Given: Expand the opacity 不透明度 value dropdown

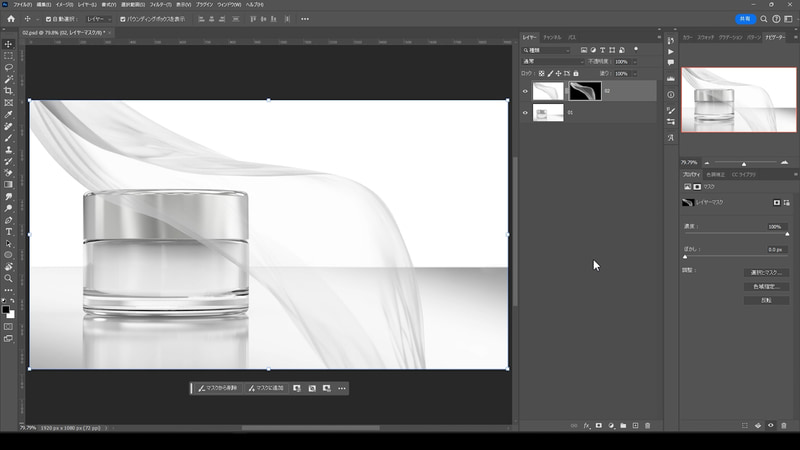Looking at the screenshot, I should click(x=632, y=62).
